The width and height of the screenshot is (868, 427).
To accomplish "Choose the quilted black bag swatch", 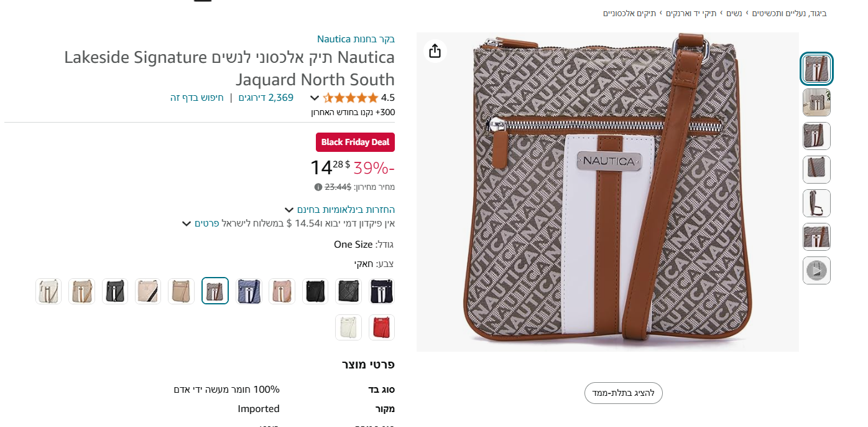I will pos(348,291).
